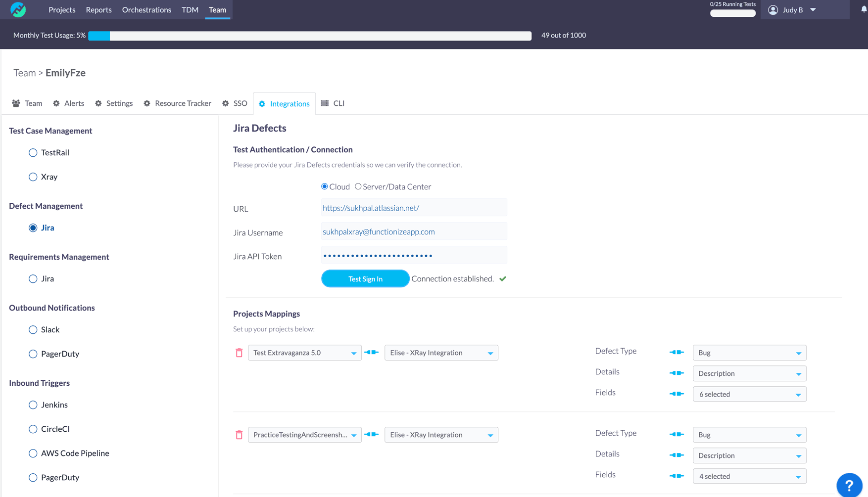Click the Jira URL input field

(414, 208)
